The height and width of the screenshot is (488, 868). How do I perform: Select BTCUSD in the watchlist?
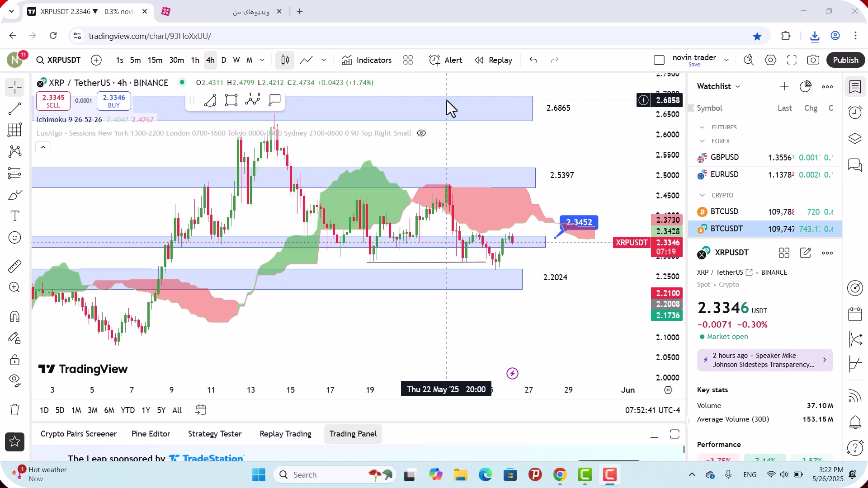pos(765,211)
